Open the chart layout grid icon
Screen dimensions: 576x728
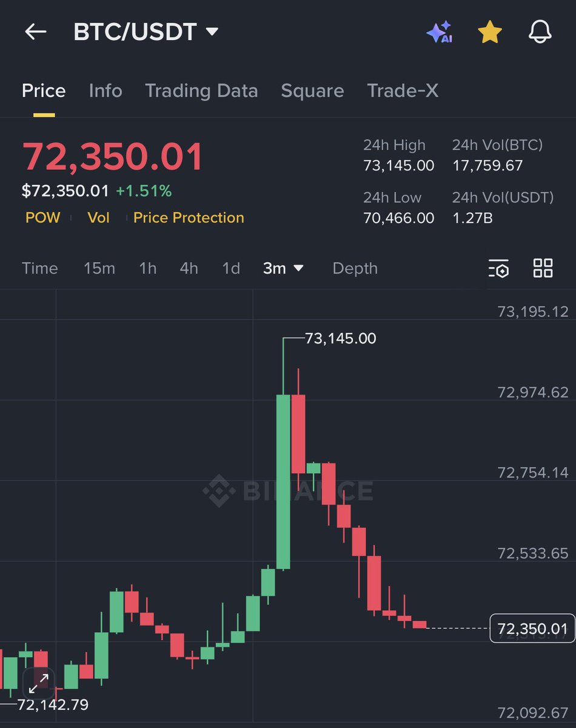coord(543,268)
